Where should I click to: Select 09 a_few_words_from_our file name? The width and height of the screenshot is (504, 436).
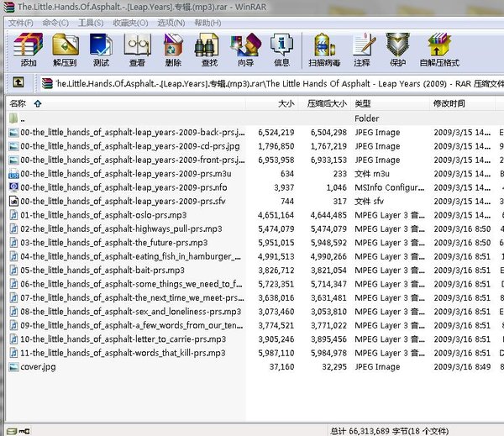pyautogui.click(x=132, y=325)
